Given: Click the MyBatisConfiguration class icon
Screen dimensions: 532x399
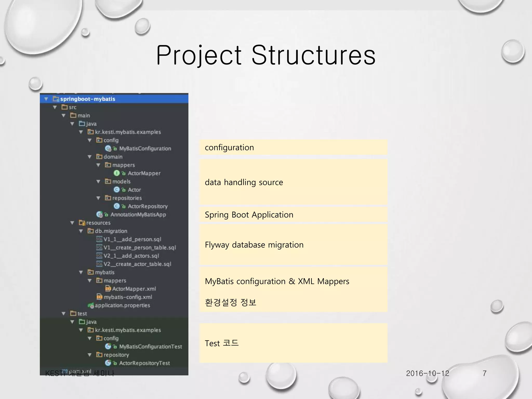Looking at the screenshot, I should coord(108,148).
